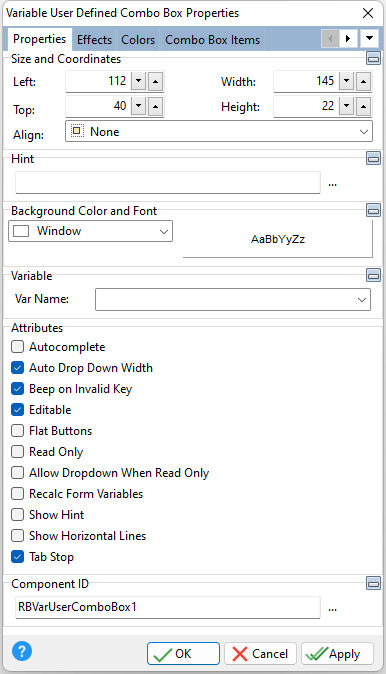Collapse the Variable section
The height and width of the screenshot is (674, 386).
373,275
